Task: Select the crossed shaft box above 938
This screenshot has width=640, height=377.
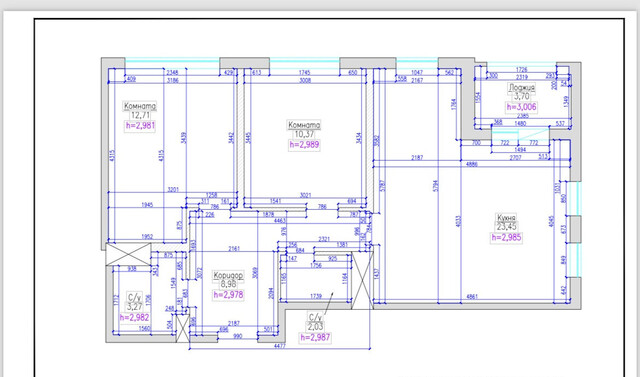Action: (128, 254)
